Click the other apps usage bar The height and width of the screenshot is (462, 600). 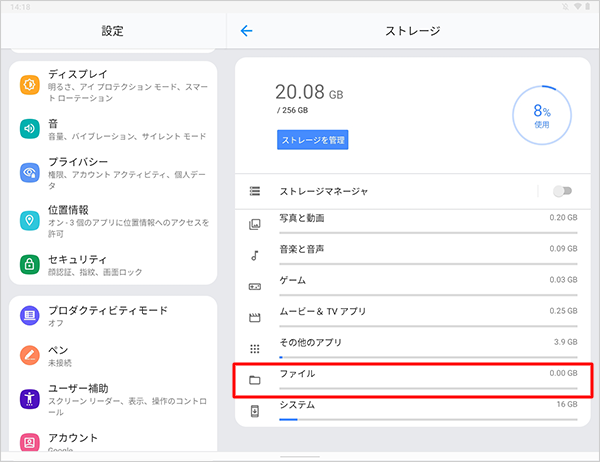tap(428, 357)
